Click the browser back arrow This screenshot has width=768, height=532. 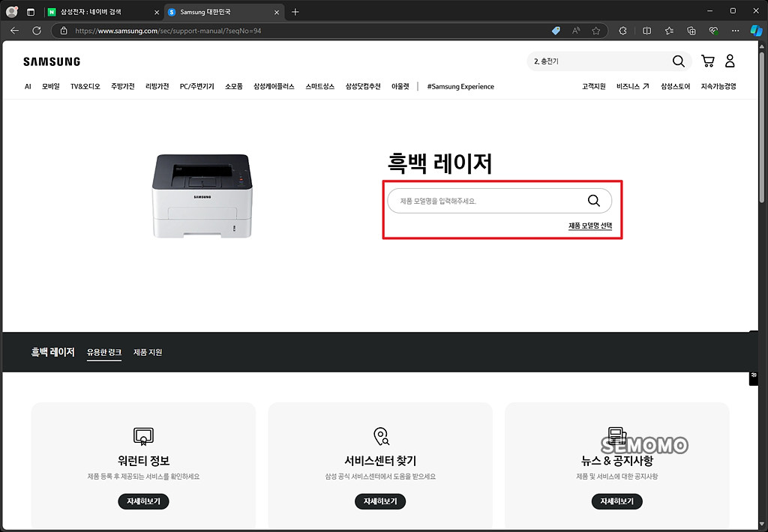click(15, 30)
